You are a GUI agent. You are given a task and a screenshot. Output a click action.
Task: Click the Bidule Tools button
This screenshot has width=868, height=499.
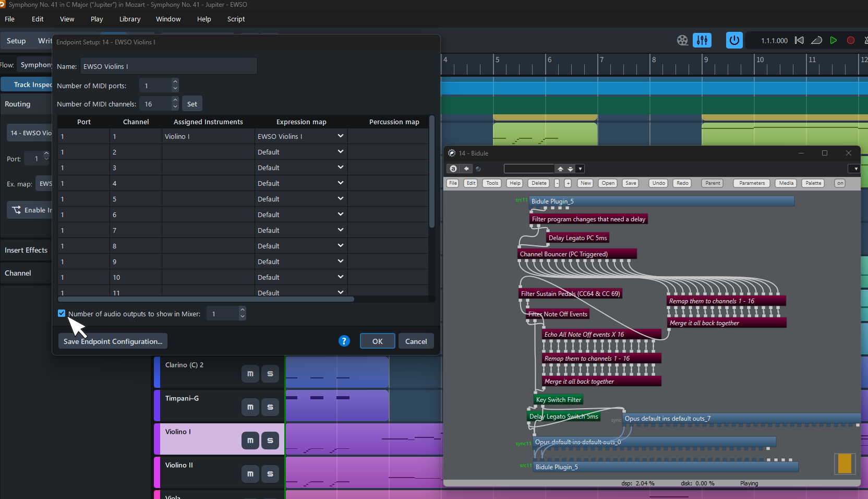492,183
